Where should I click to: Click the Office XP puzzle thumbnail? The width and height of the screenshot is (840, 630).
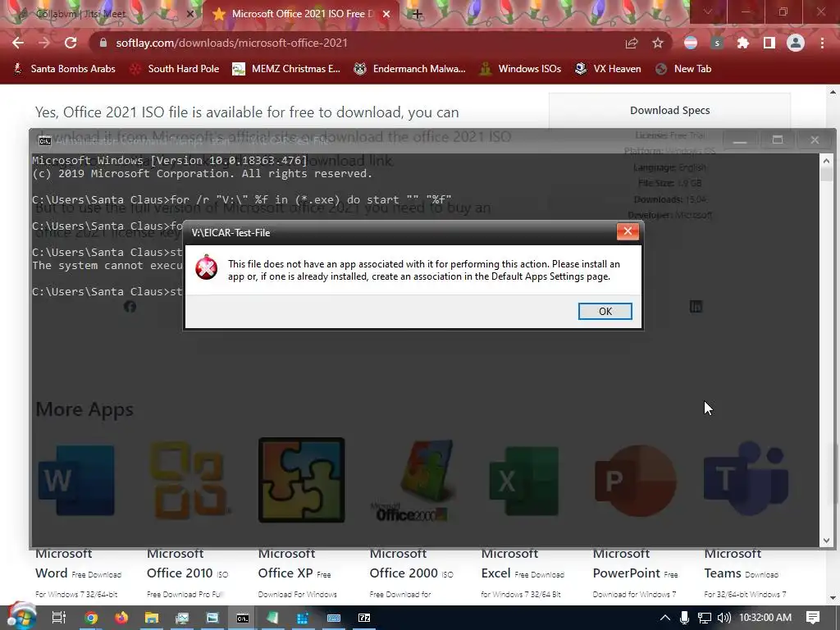(302, 480)
